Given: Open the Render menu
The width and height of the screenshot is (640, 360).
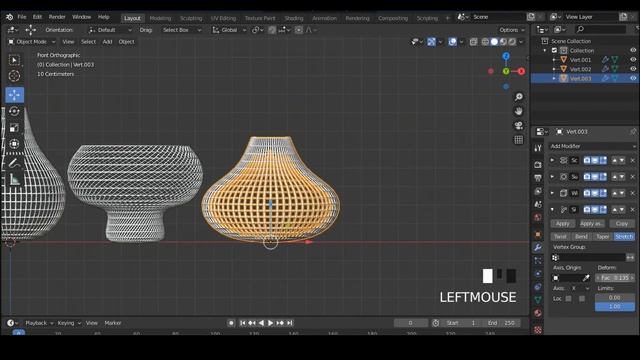Looking at the screenshot, I should 57,17.
